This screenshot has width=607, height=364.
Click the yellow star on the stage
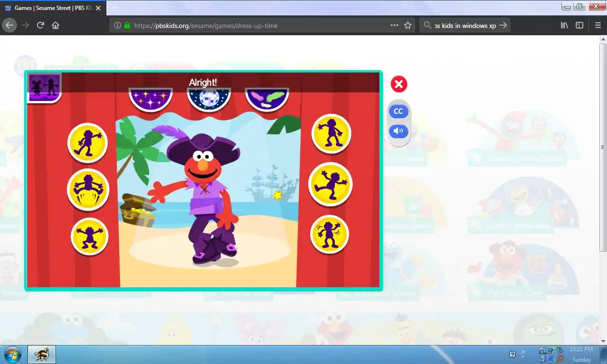coord(277,195)
